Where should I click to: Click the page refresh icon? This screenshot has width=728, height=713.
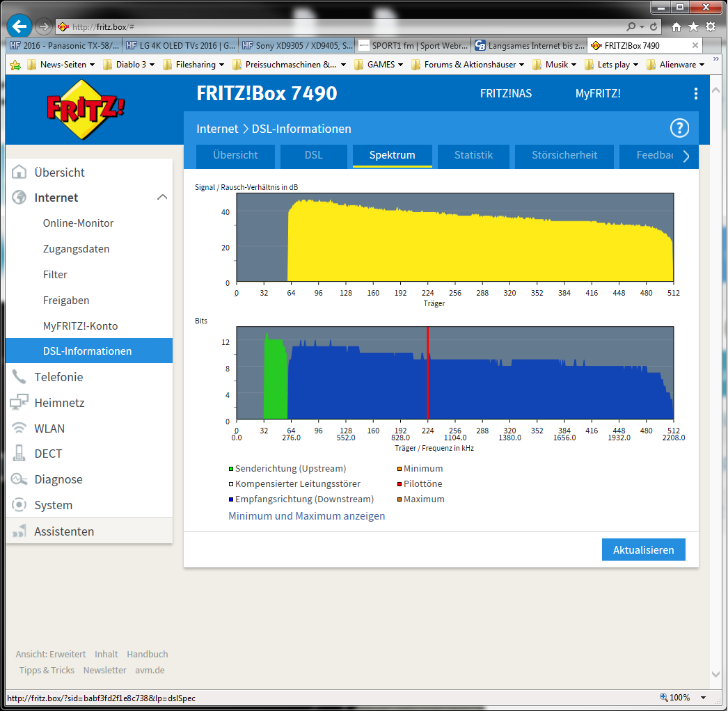(654, 26)
